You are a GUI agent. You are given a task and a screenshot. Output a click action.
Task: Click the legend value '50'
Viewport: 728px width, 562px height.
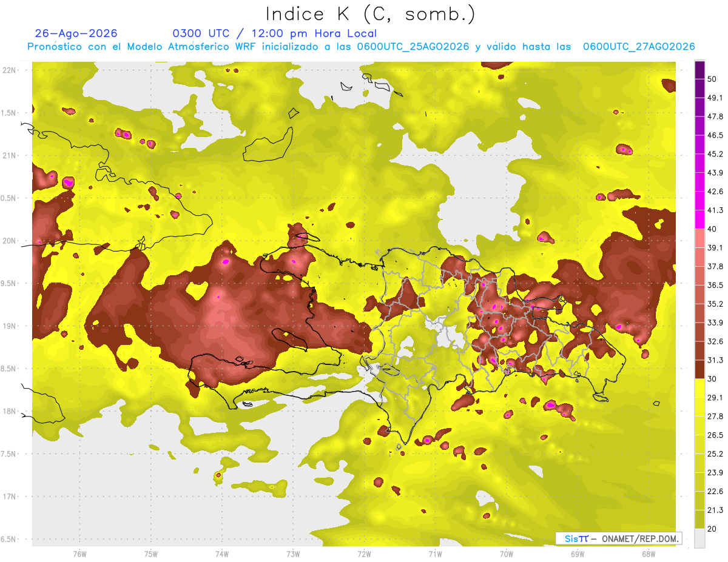[x=712, y=79]
